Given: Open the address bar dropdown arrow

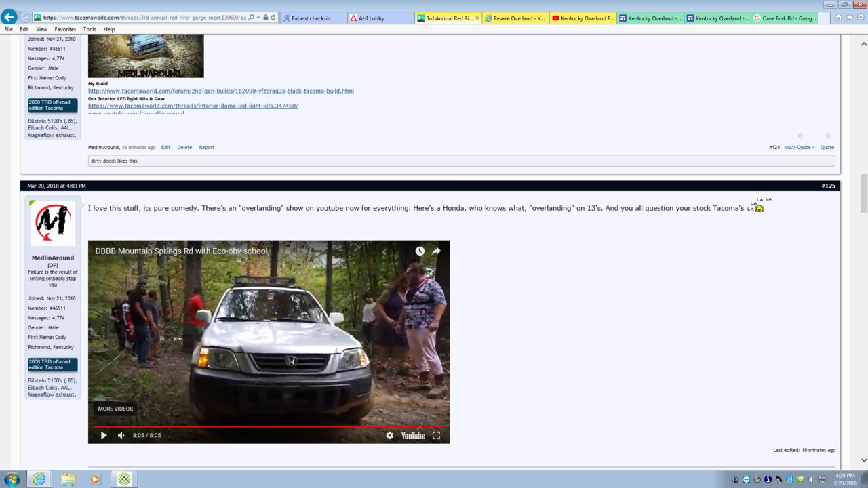Looking at the screenshot, I should [x=259, y=18].
